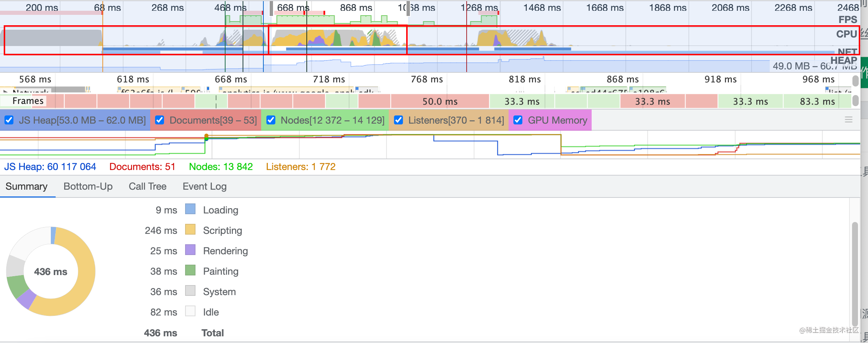Image resolution: width=868 pixels, height=343 pixels.
Task: Click the Nodes: 13 842 readout
Action: pos(221,167)
